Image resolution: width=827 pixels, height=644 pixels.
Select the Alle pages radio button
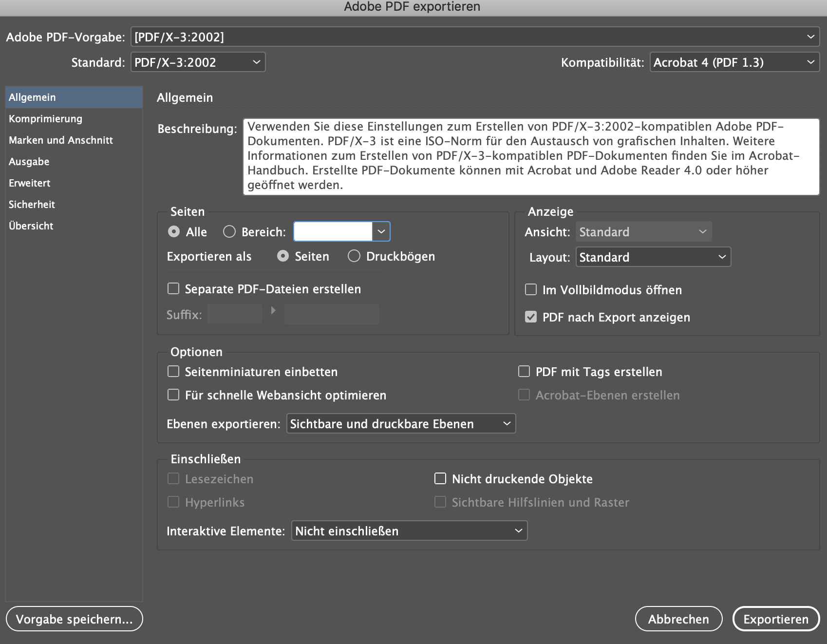[x=174, y=232]
